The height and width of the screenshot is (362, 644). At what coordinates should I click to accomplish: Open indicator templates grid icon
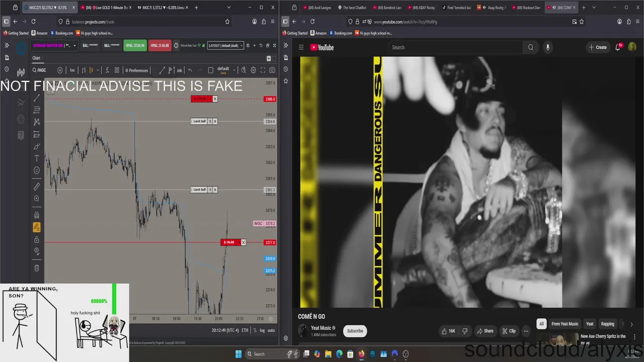coord(117,70)
